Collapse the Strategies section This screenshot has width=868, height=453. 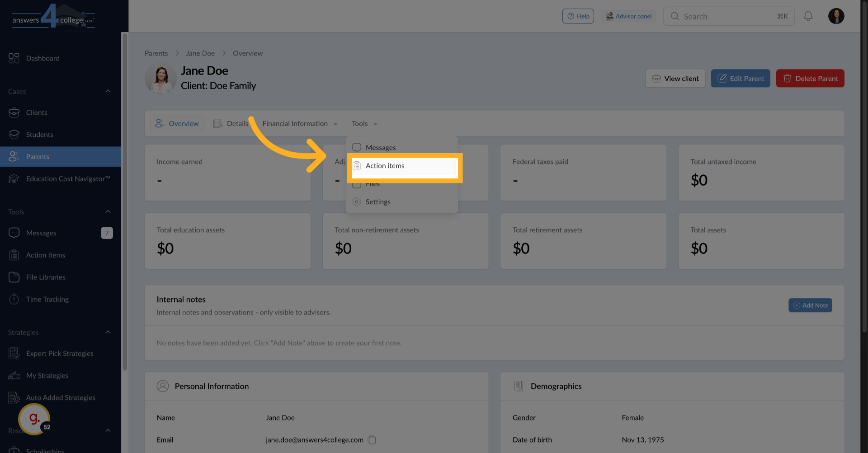(x=108, y=332)
